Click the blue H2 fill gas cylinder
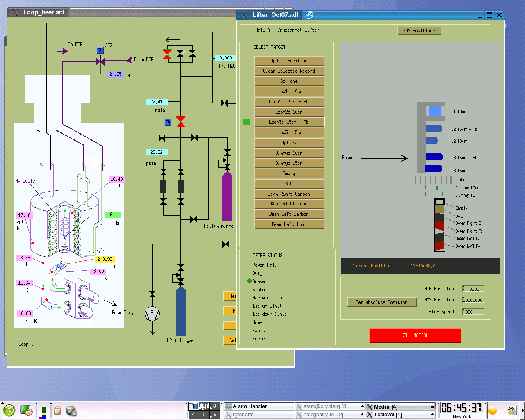This screenshot has width=525, height=420. [181, 311]
